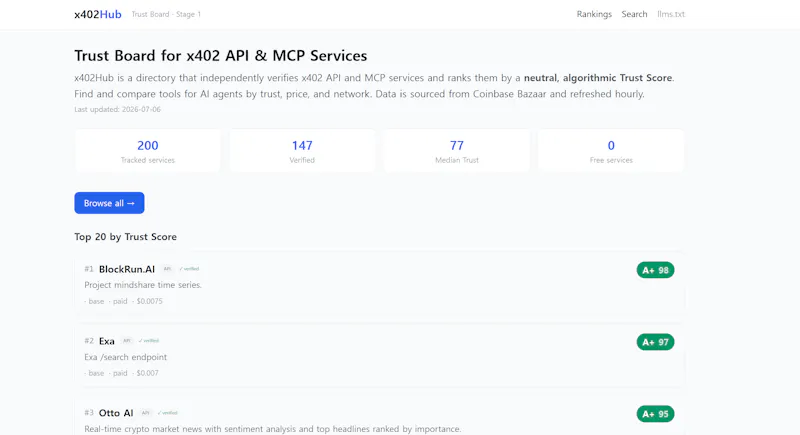Click the 'Project mindshare time series.' description
The image size is (800, 435).
click(x=143, y=285)
